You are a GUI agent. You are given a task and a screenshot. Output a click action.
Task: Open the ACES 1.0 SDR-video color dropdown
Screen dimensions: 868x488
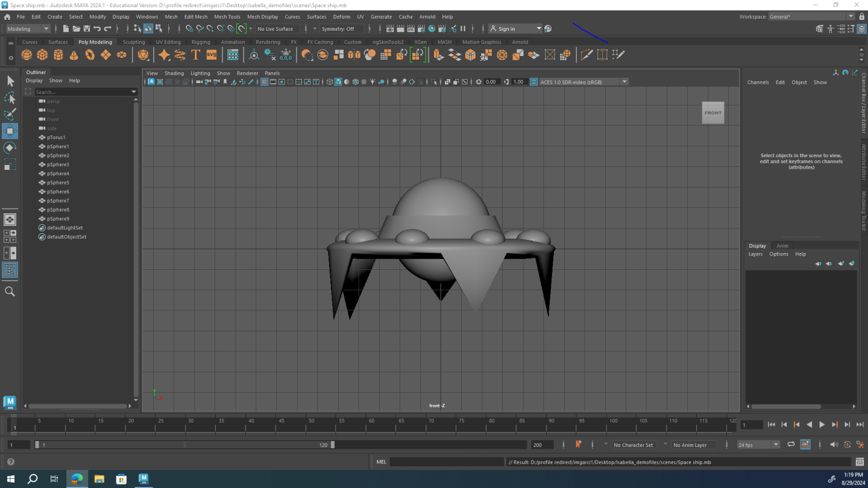[583, 82]
